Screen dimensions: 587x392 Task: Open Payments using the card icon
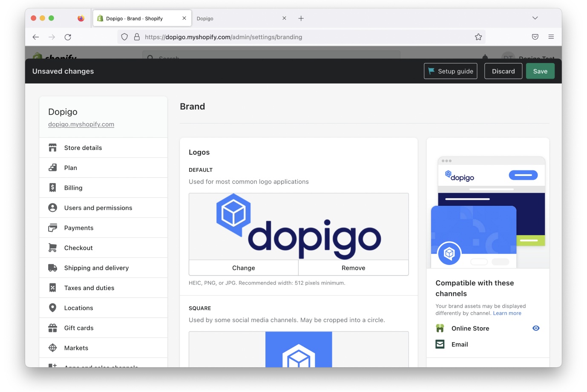click(53, 228)
